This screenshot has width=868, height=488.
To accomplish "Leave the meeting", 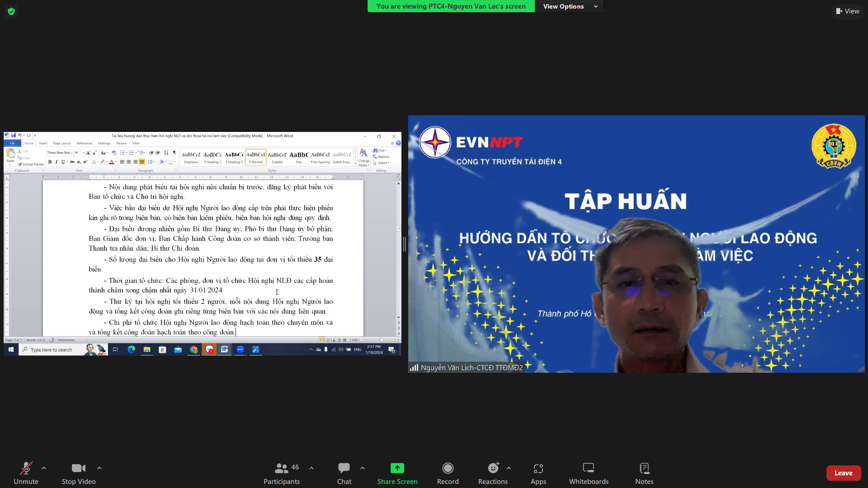I will pos(843,473).
